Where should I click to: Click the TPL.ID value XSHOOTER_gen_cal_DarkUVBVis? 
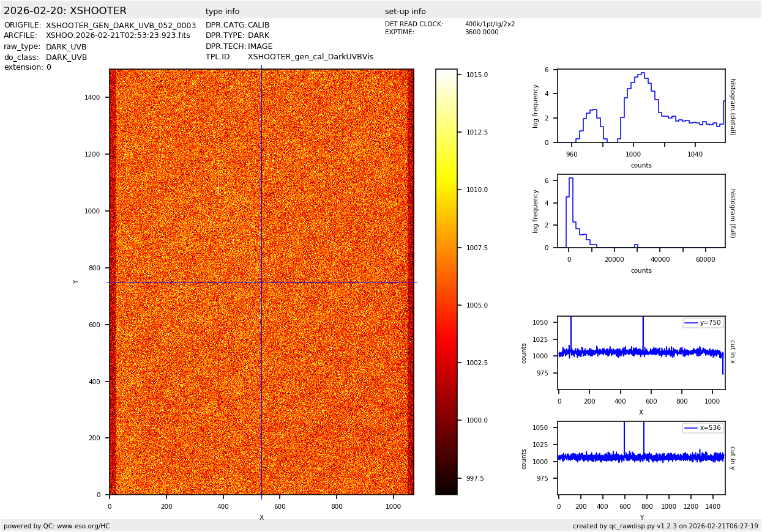[310, 57]
